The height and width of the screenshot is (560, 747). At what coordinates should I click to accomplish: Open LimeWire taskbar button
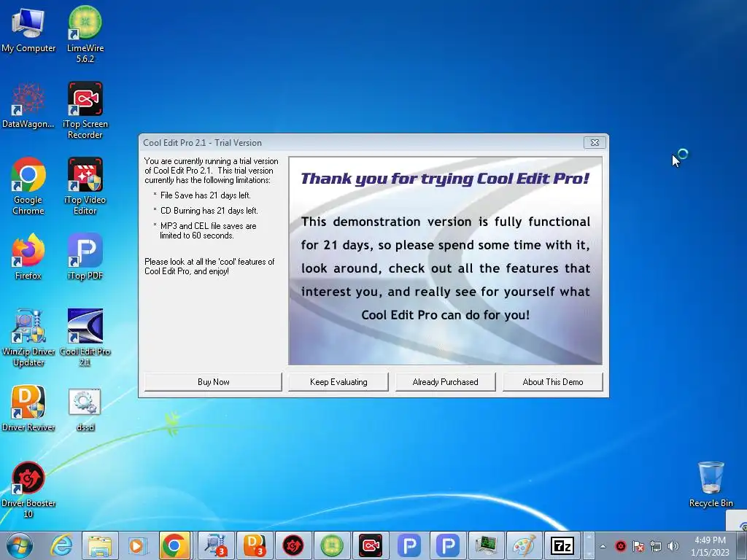pos(332,545)
